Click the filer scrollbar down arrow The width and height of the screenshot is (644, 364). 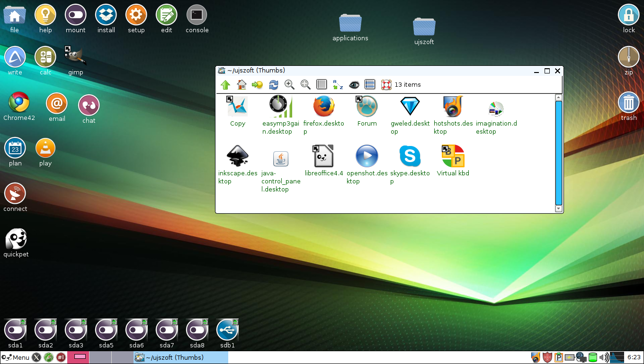(x=558, y=209)
